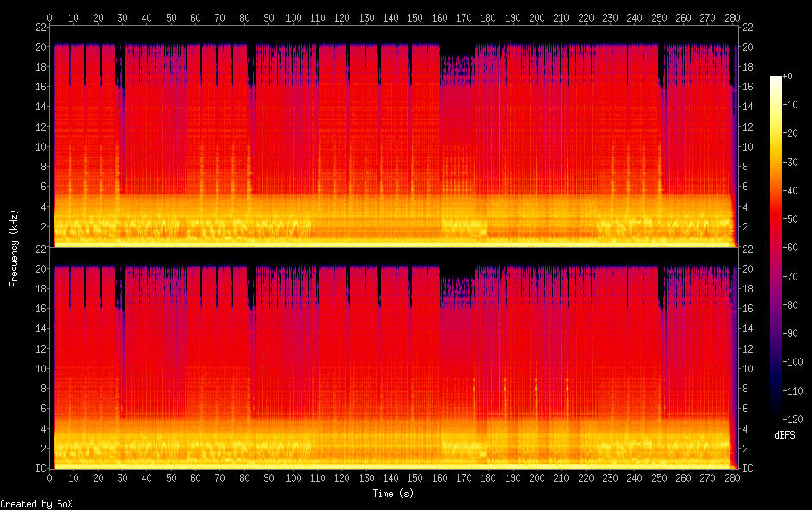
Task: Click the dark gap near 170 s in the upper channel
Action: (x=457, y=50)
